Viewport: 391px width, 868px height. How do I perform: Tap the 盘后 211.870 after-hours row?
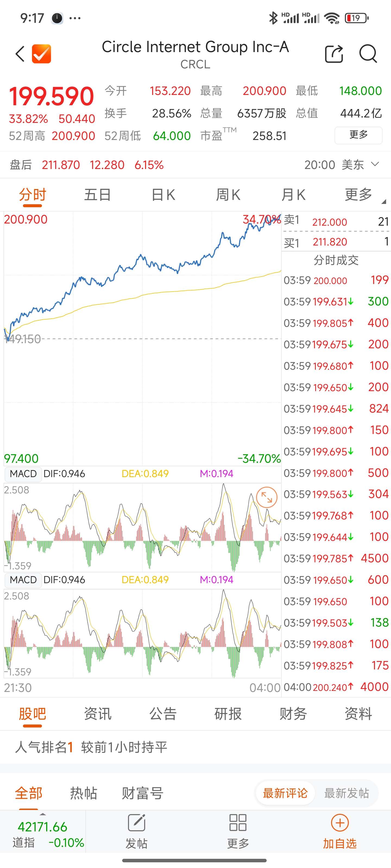click(x=195, y=165)
